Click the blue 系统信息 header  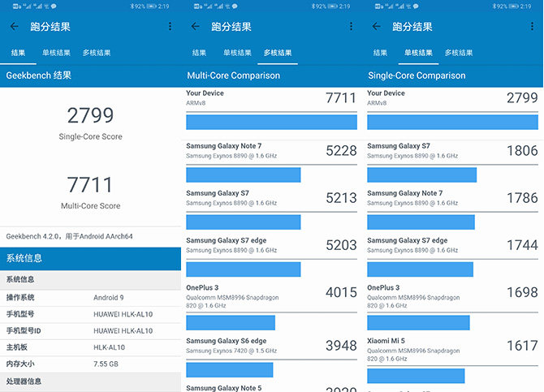click(91, 258)
